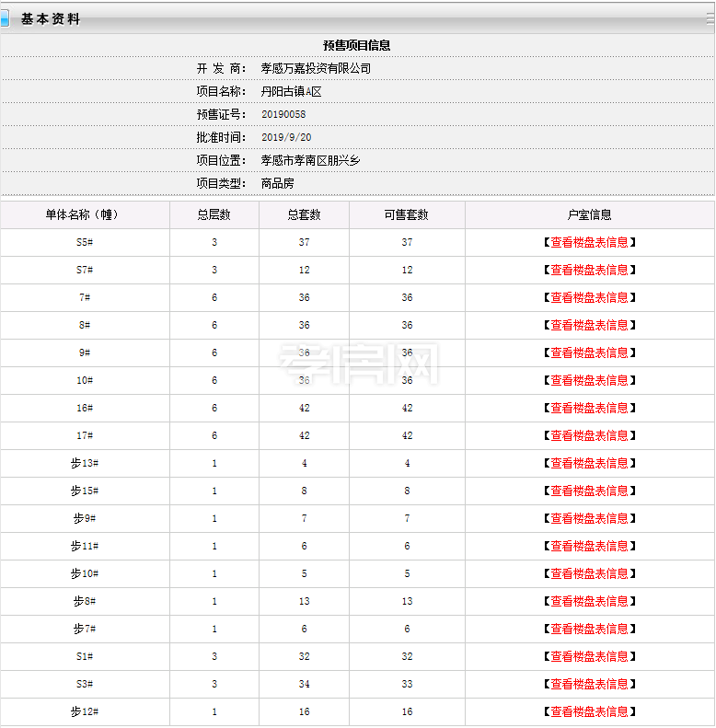Show unit info for building 16#
This screenshot has height=728, width=716.
589,408
